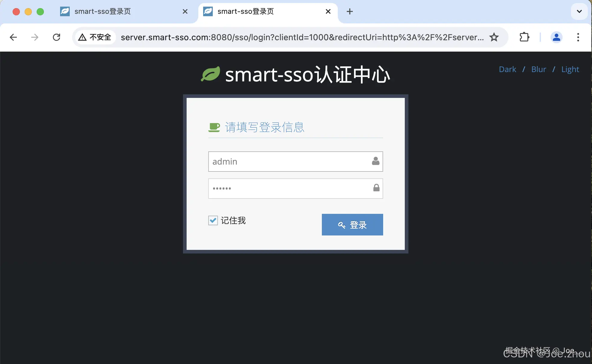The height and width of the screenshot is (364, 592).
Task: Click the lock icon in the password field
Action: pyautogui.click(x=376, y=188)
